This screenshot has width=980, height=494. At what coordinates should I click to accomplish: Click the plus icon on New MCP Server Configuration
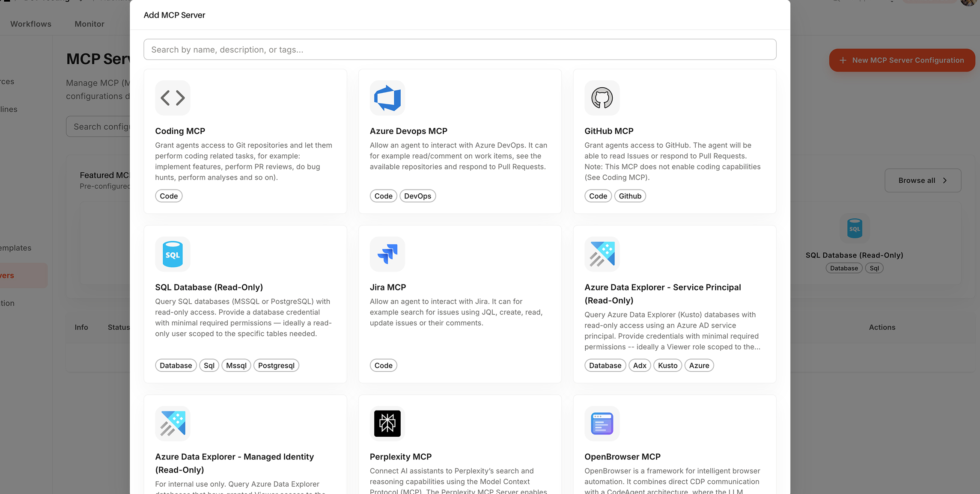(843, 60)
